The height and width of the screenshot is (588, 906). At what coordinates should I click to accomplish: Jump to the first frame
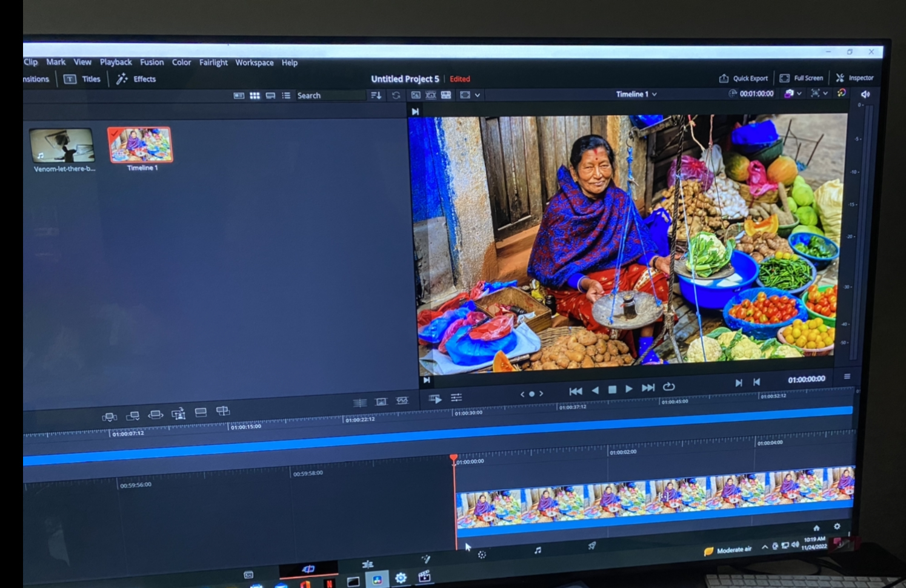576,391
